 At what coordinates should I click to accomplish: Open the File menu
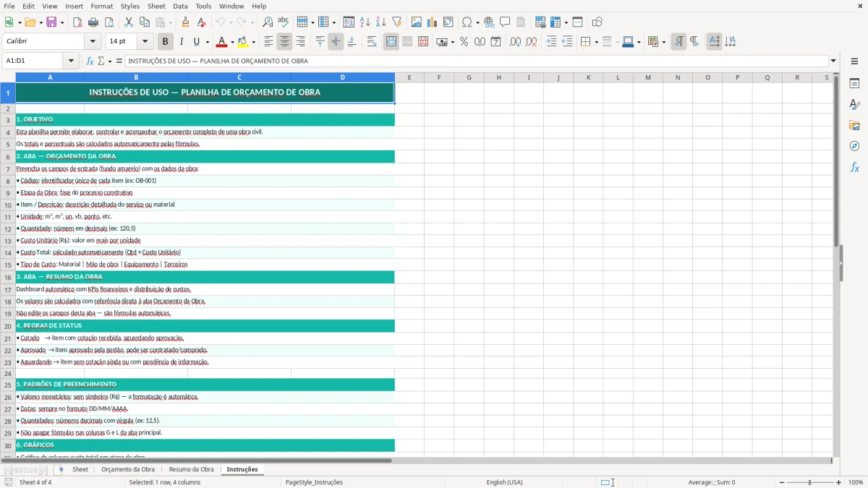click(9, 6)
